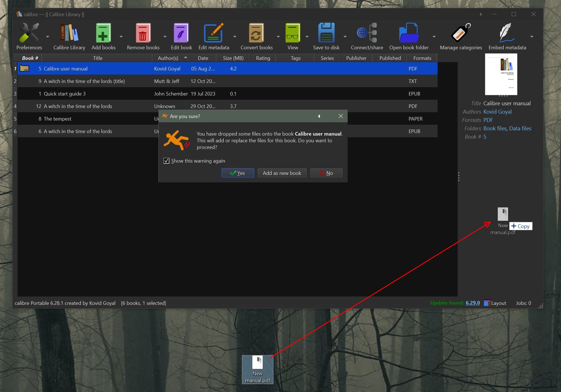Click the book cover thumbnail in details panel
This screenshot has width=561, height=392.
[501, 74]
